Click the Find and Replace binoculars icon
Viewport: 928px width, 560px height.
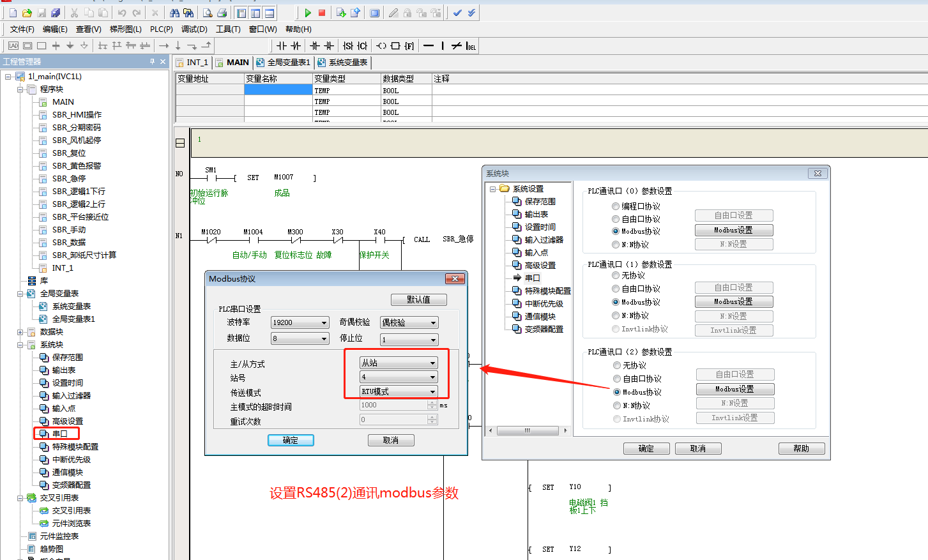(188, 13)
